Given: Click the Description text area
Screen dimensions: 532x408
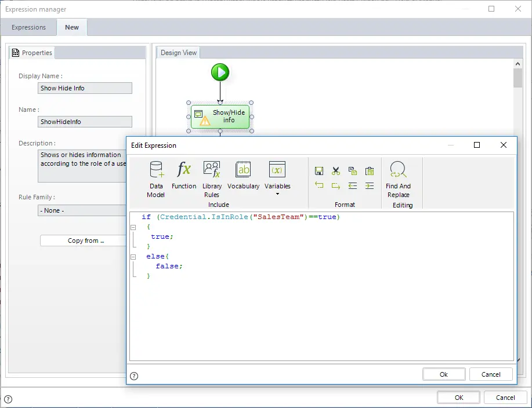Looking at the screenshot, I should 82,166.
